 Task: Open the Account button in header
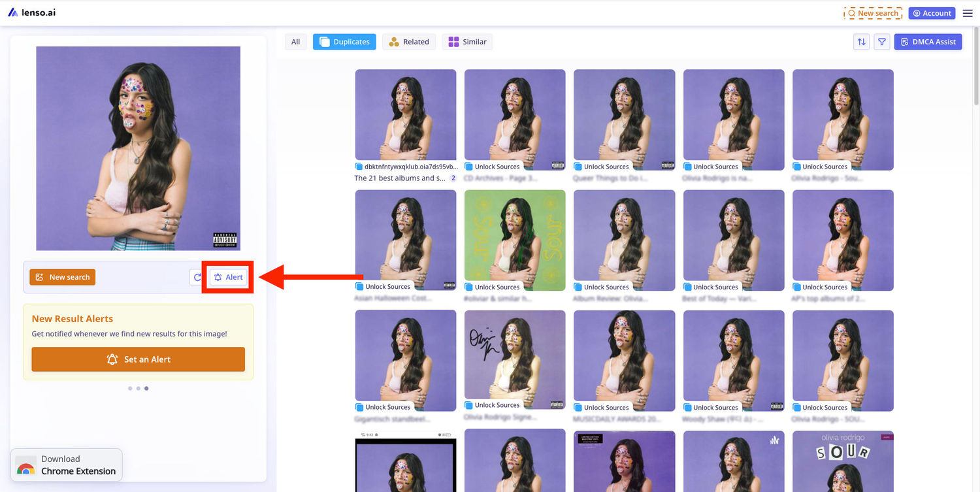(932, 13)
